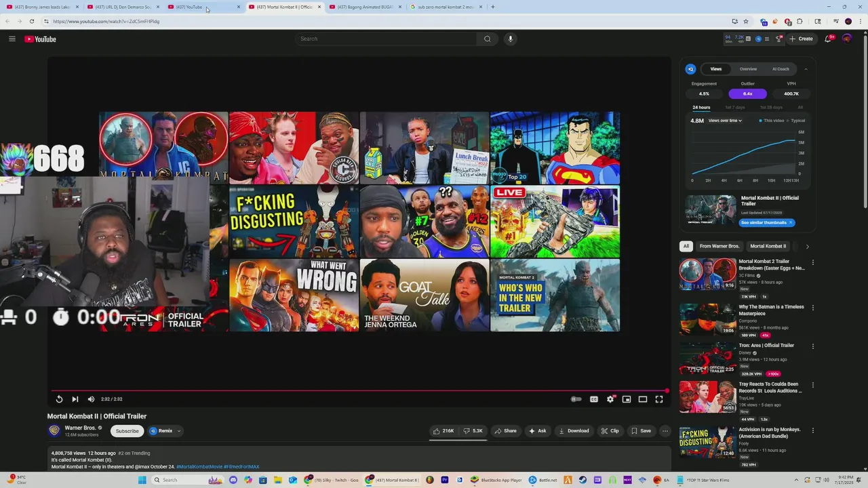Select the 24 hours range tab

(x=701, y=107)
